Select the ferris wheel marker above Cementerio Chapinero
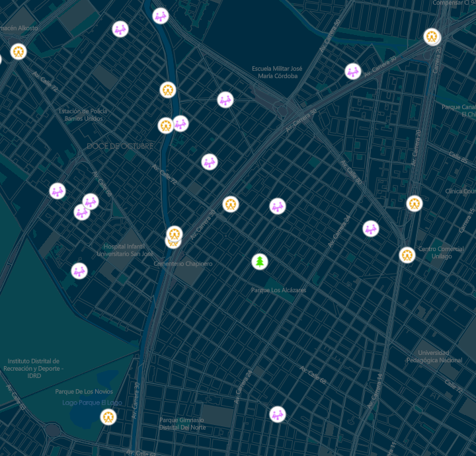The height and width of the screenshot is (456, 476). tap(174, 233)
